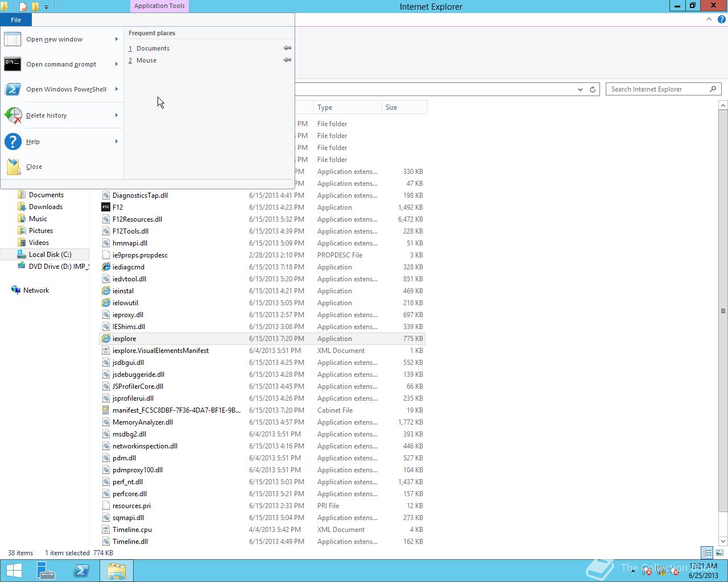Screen dimensions: 728x582
Task: Click the search magnifier icon
Action: 713,89
